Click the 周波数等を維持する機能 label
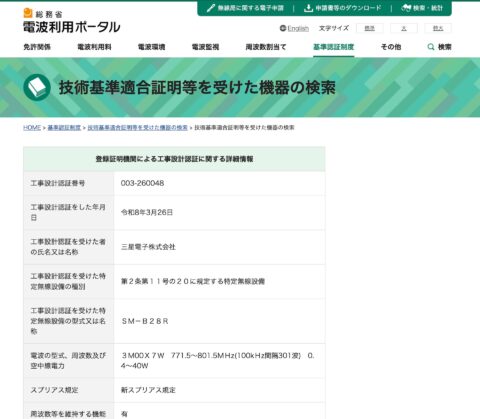Screen dimensions: 480x419 [68, 414]
